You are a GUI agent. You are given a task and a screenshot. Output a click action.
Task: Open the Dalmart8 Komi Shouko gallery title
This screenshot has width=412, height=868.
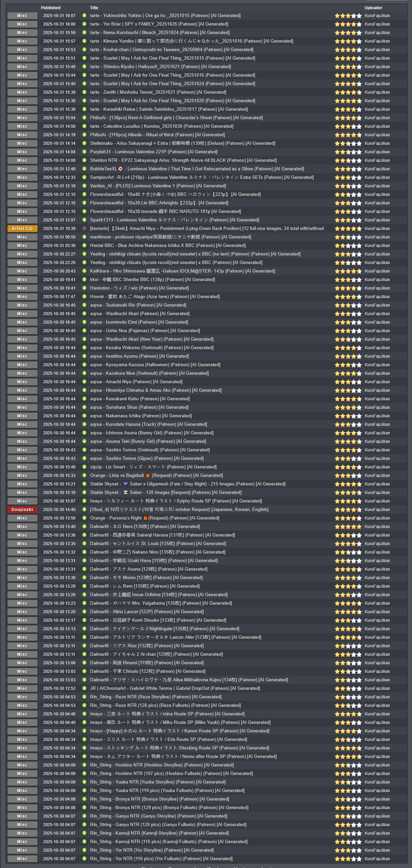coord(158,620)
